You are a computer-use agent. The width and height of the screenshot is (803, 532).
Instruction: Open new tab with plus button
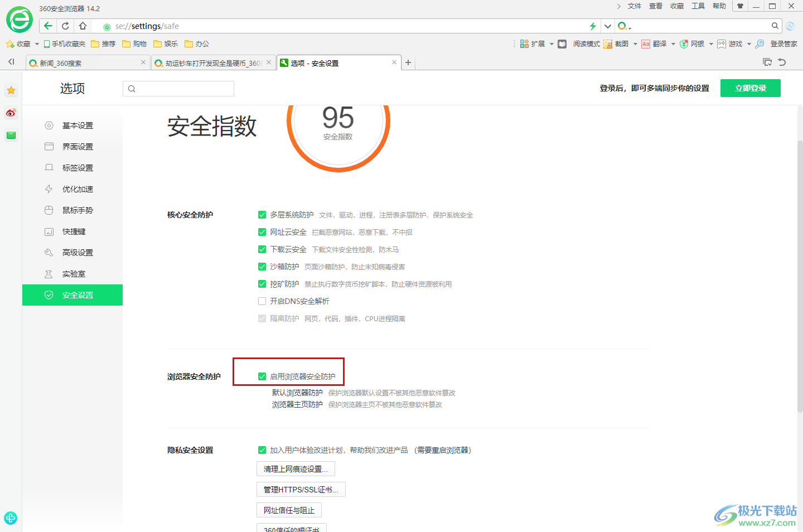[408, 62]
